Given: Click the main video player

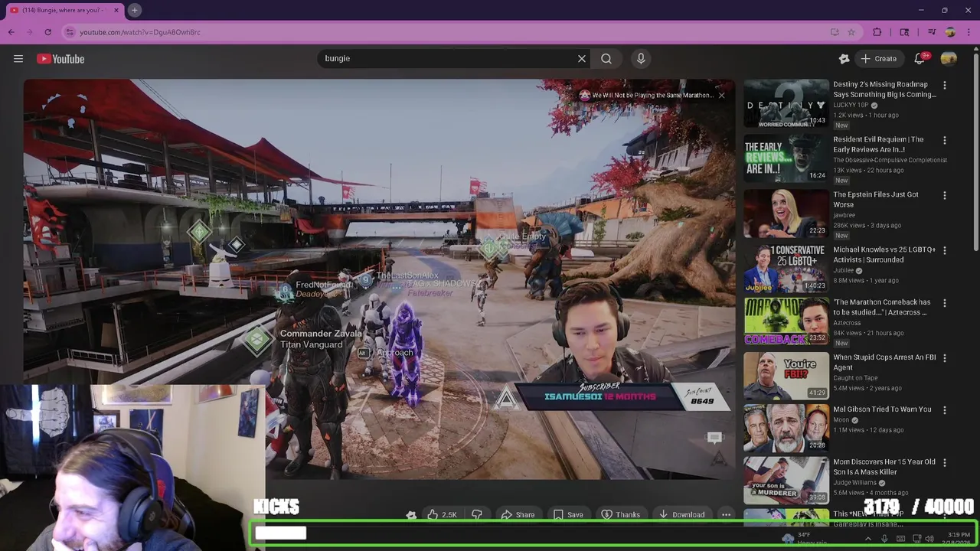Looking at the screenshot, I should click(x=379, y=279).
